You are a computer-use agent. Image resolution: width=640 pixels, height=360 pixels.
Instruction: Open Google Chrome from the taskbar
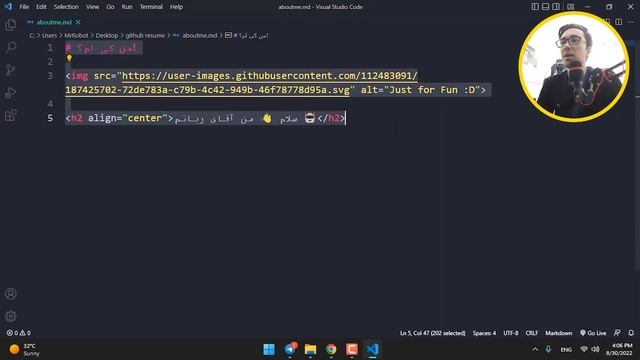[331, 349]
